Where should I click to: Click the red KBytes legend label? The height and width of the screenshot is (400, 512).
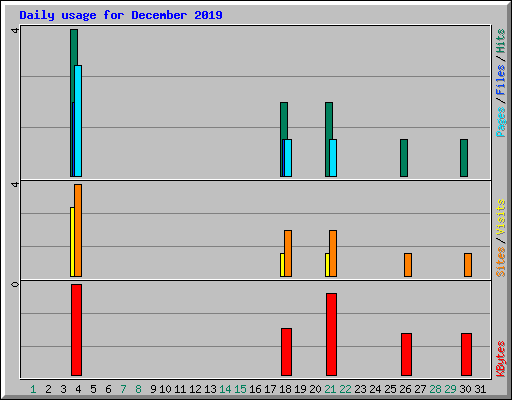(x=500, y=359)
